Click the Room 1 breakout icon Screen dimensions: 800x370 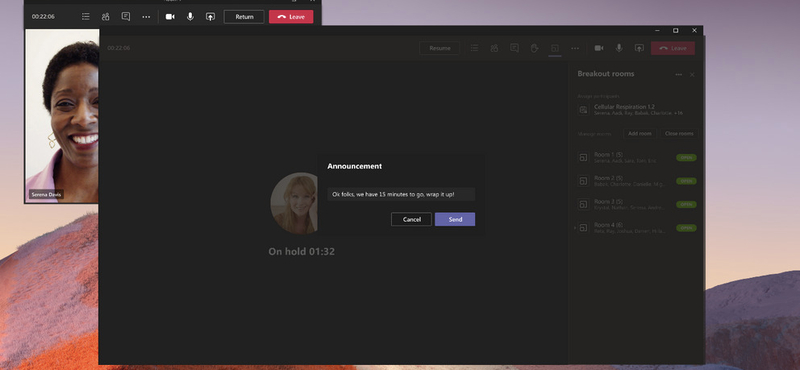tap(583, 158)
